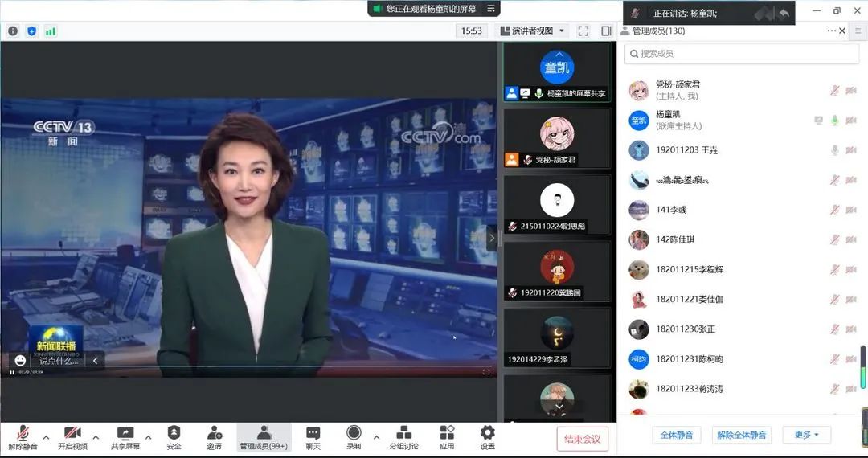Click the 邀请 invite icon
The width and height of the screenshot is (868, 458).
[215, 437]
